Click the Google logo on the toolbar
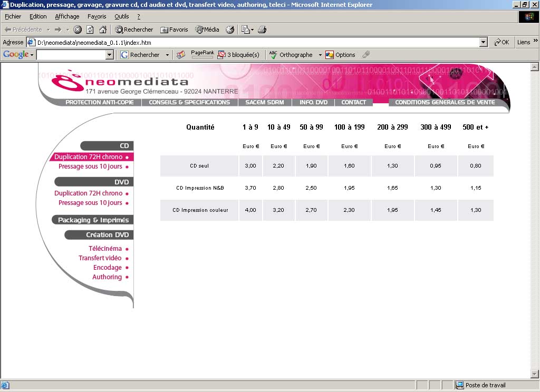Image resolution: width=540 pixels, height=392 pixels. click(x=16, y=54)
